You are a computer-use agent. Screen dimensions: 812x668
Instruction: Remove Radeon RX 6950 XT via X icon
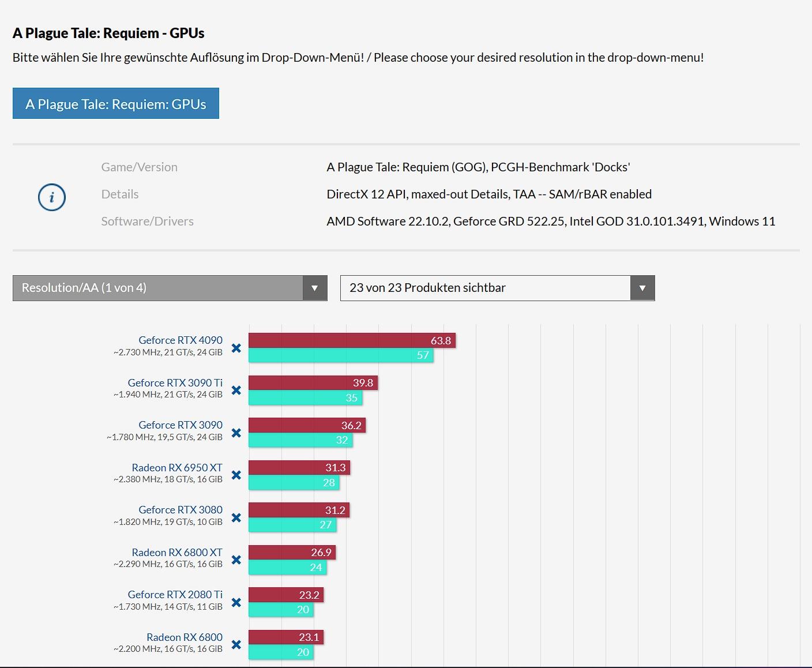pos(236,475)
